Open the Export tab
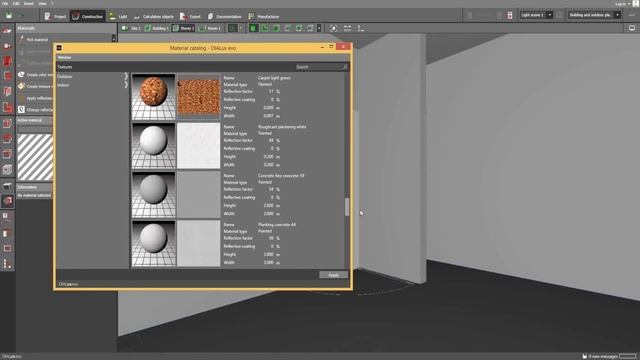This screenshot has width=640, height=360. [x=190, y=16]
